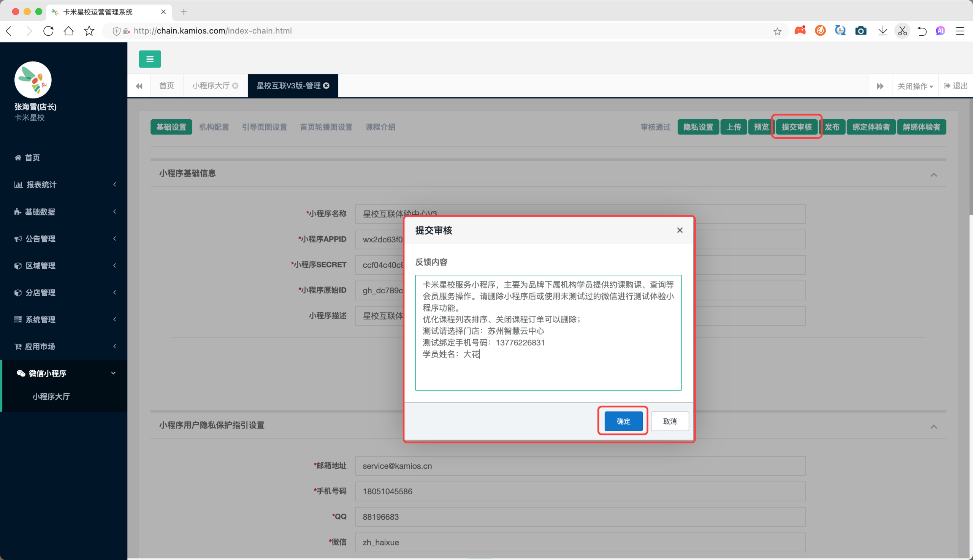Close the 提交审核 dialog with X
This screenshot has width=973, height=560.
tap(680, 230)
